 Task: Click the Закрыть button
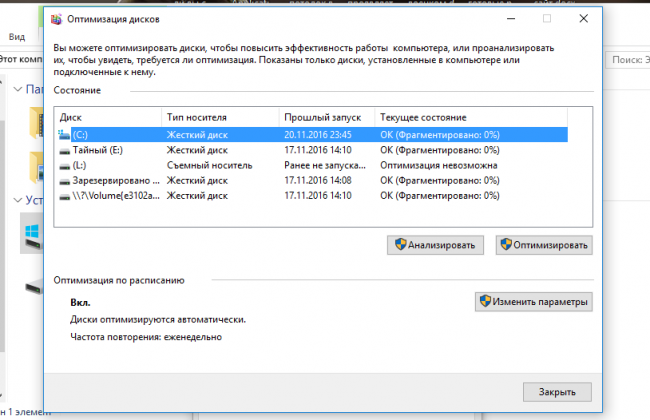[x=557, y=392]
